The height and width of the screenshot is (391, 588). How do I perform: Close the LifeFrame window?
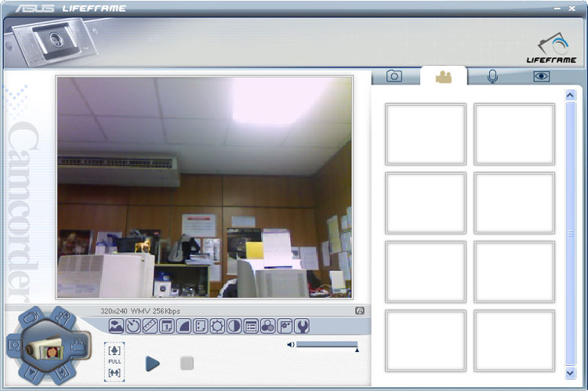(x=572, y=9)
